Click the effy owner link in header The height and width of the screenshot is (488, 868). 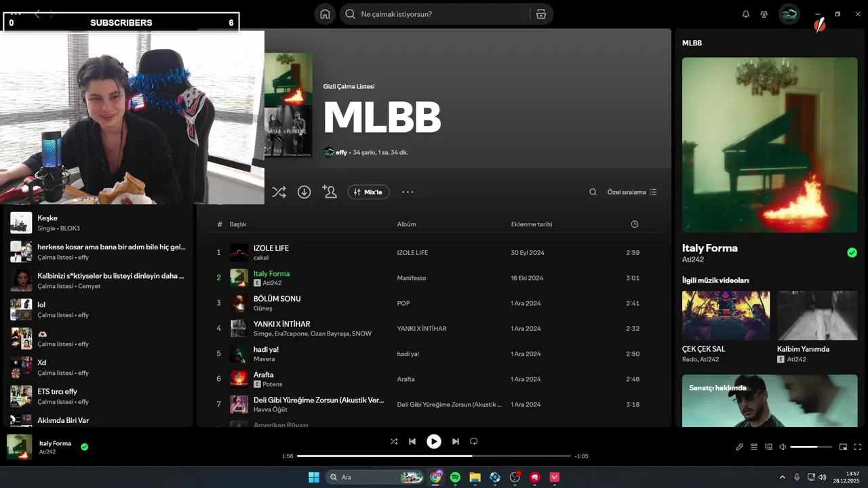(341, 152)
